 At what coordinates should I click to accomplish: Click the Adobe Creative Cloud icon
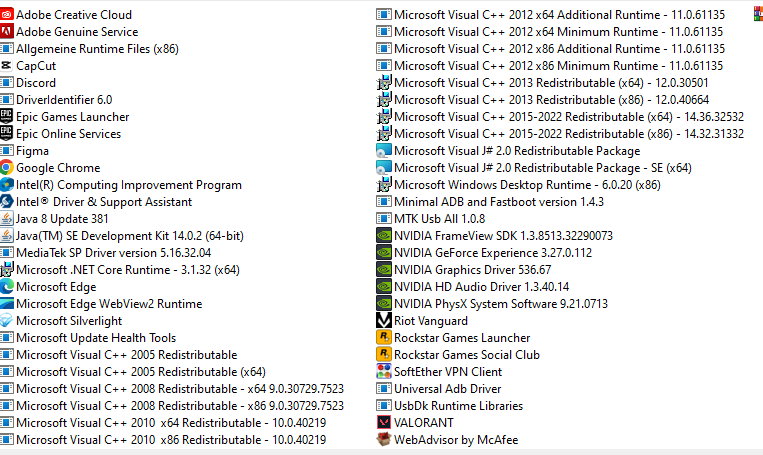[7, 15]
